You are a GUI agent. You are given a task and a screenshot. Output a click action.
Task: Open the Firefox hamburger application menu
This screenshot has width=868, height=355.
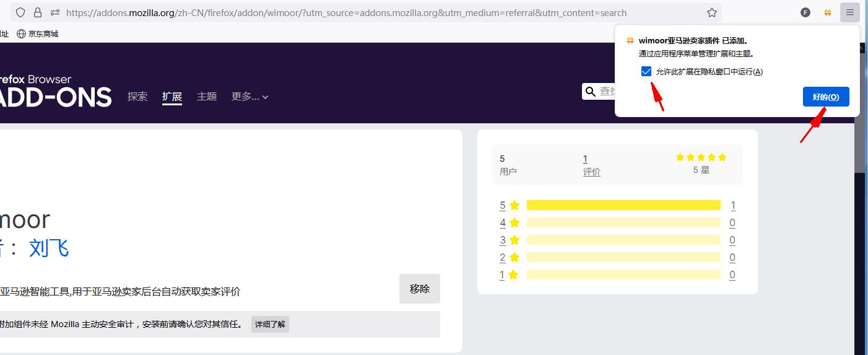850,12
